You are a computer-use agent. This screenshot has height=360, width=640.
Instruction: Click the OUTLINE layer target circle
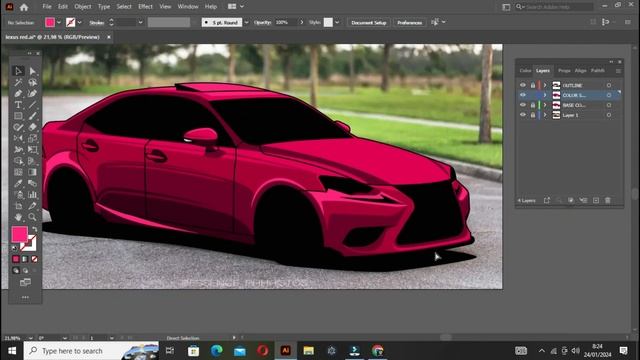coord(609,85)
